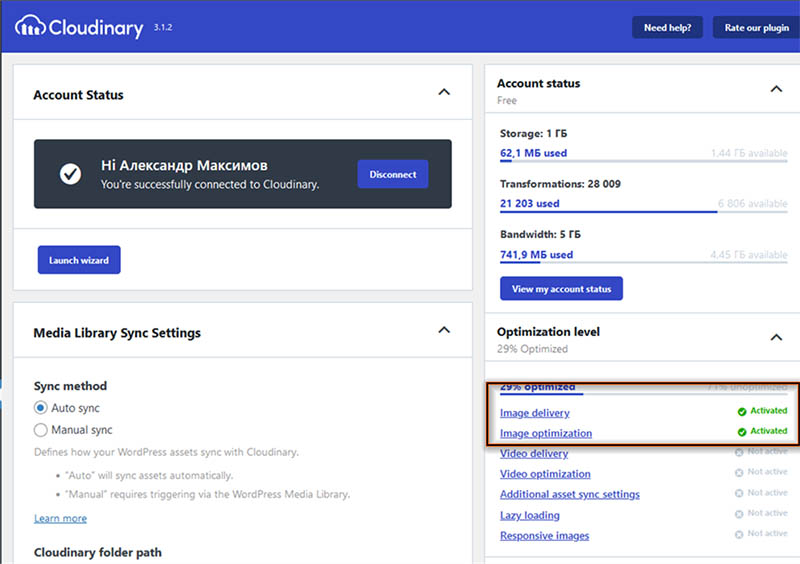Launch the setup wizard
The image size is (800, 564).
coord(79,260)
